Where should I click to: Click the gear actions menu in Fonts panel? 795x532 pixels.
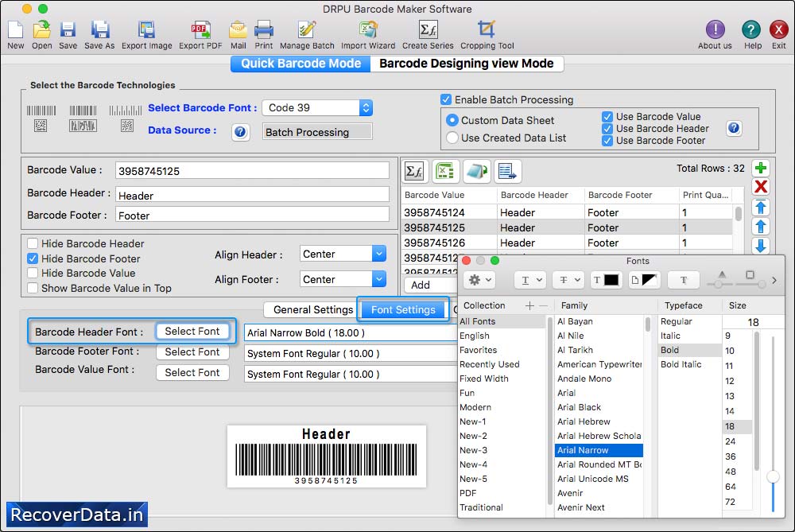[479, 280]
